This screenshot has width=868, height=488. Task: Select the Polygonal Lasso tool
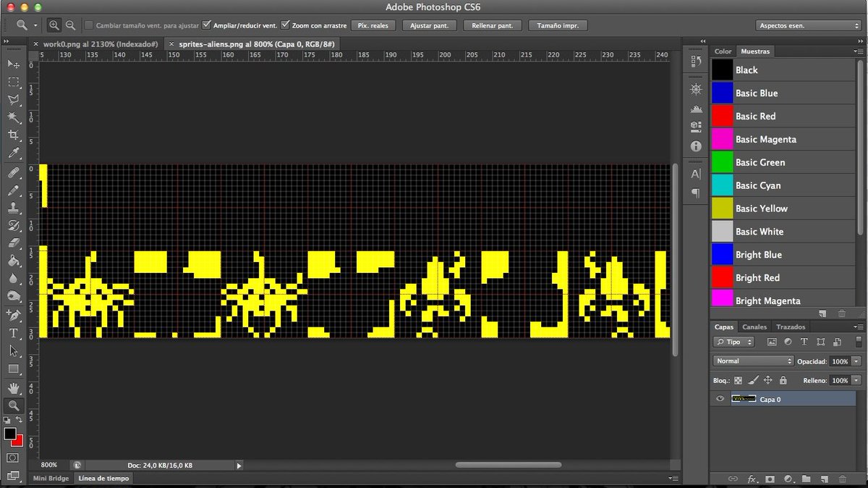(x=13, y=100)
